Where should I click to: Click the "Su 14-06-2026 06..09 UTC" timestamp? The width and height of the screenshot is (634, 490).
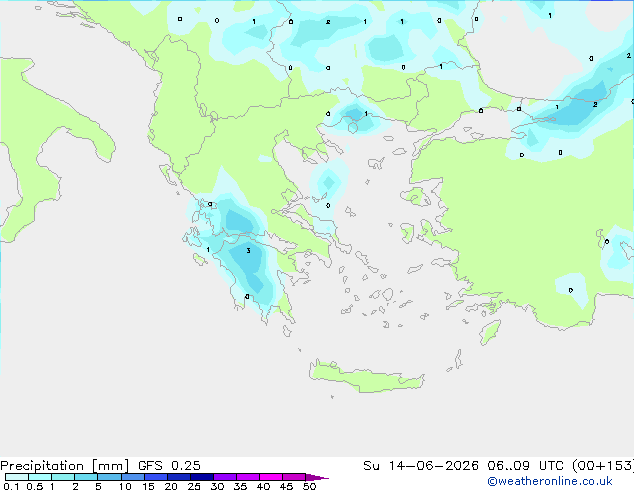pos(463,466)
